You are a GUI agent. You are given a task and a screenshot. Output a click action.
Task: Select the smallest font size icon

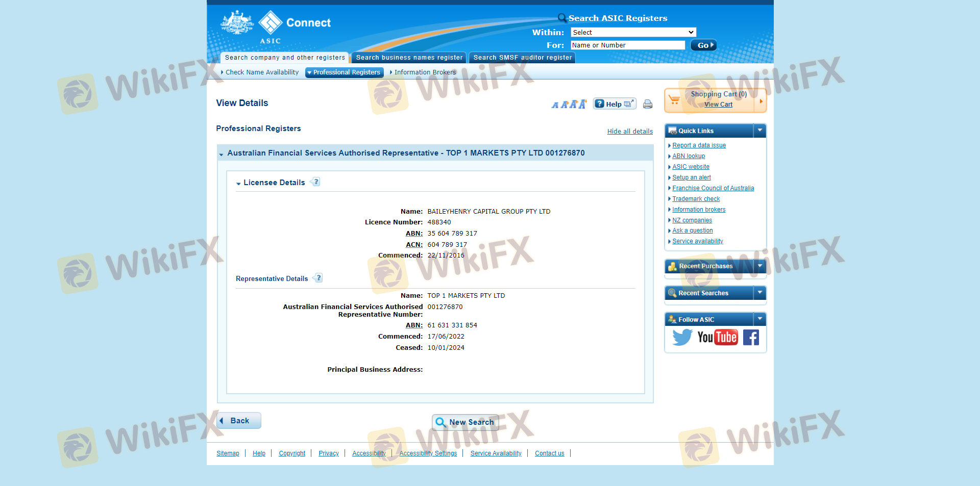coord(555,105)
